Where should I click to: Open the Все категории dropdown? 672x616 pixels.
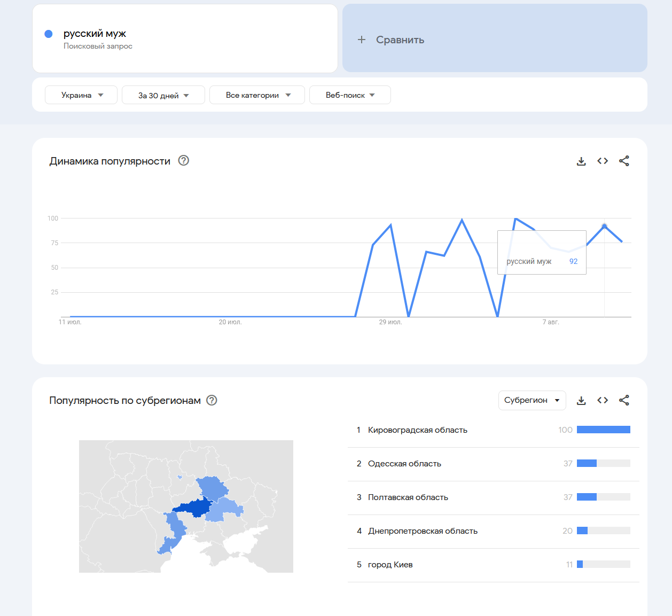pyautogui.click(x=257, y=95)
